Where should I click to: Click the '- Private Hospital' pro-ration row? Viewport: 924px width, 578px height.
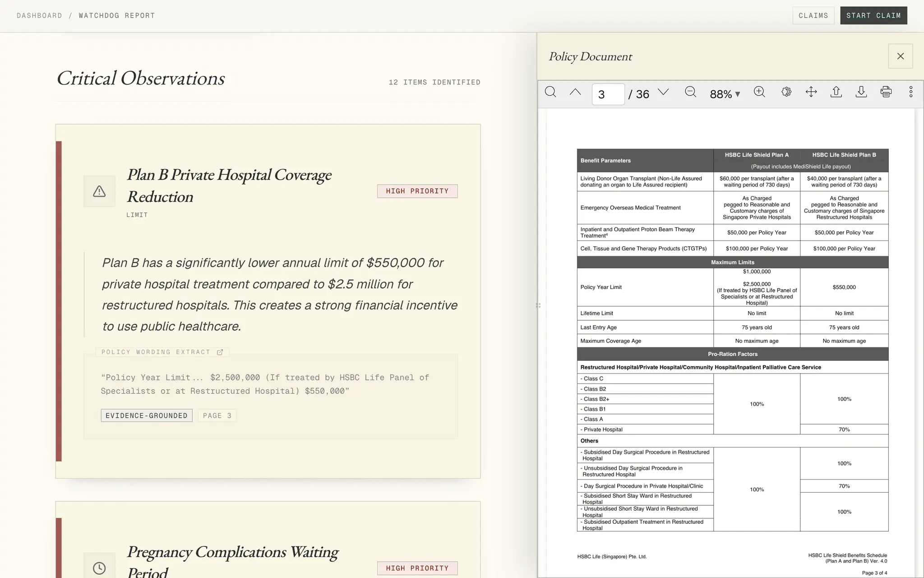click(x=601, y=429)
